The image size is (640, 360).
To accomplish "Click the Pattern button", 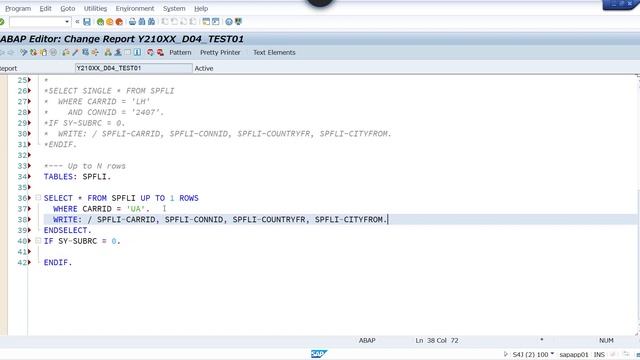I will (x=180, y=52).
